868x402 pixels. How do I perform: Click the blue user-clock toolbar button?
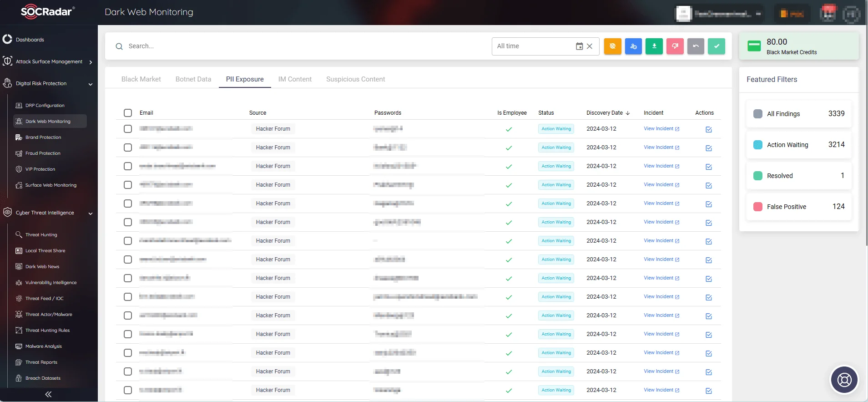click(x=633, y=46)
